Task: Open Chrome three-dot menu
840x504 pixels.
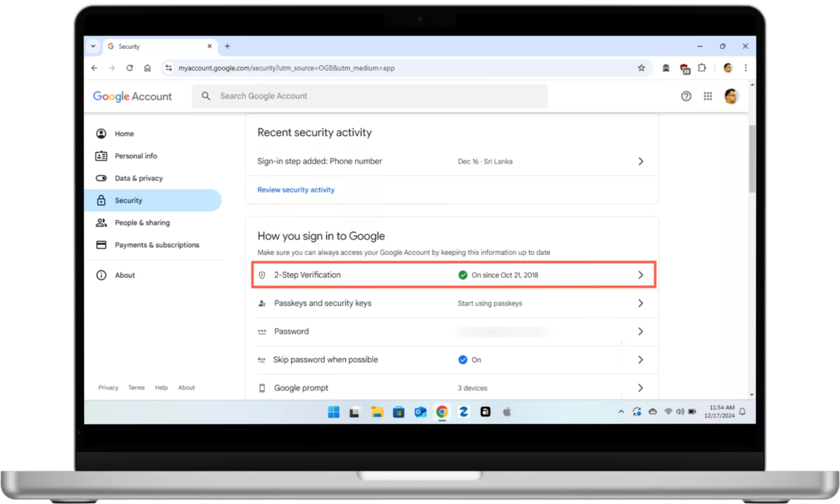Action: click(745, 68)
